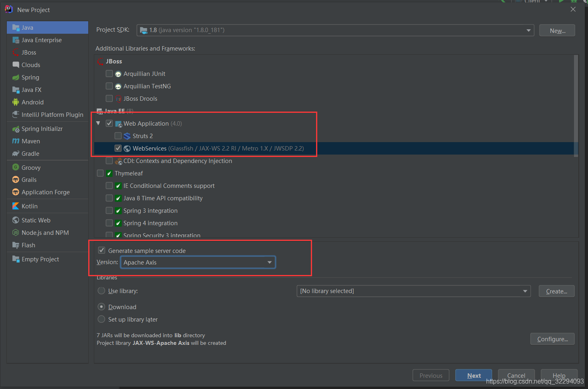Open the Version Apache Axis dropdown
Viewport: 588px width, 389px height.
(198, 263)
